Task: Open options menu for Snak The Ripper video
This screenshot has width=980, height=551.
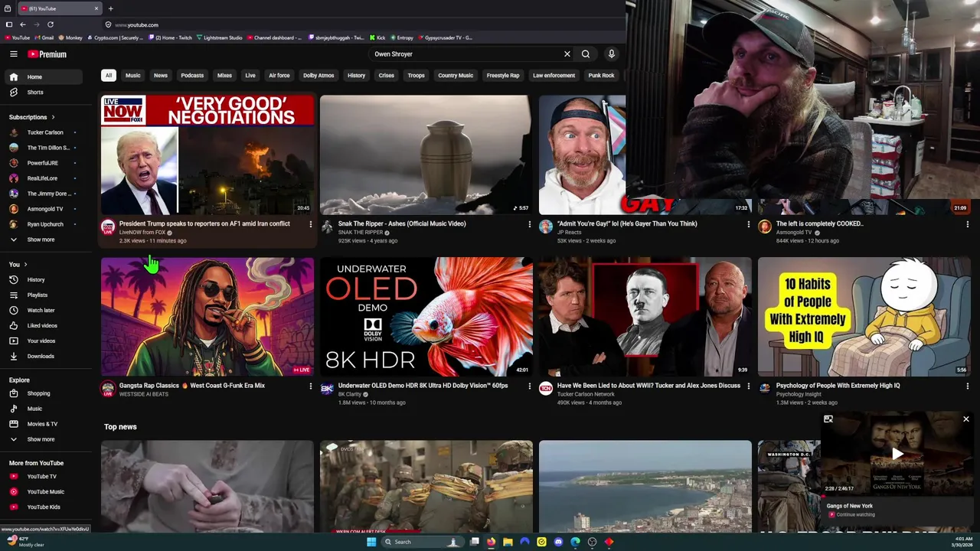Action: tap(529, 224)
